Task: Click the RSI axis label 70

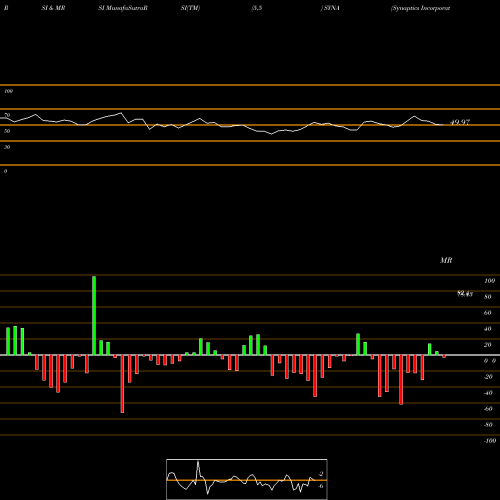Action: (7, 115)
